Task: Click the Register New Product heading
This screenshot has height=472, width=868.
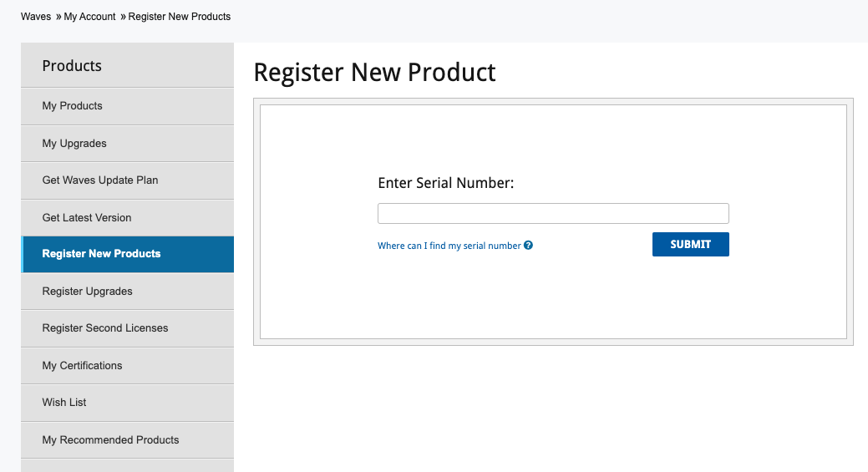Action: coord(374,73)
